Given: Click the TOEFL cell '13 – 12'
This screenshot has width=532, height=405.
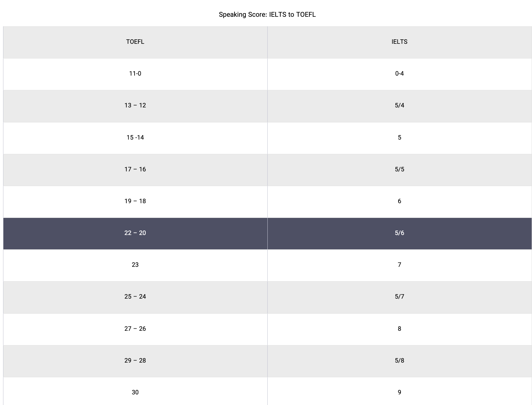Looking at the screenshot, I should pyautogui.click(x=135, y=105).
